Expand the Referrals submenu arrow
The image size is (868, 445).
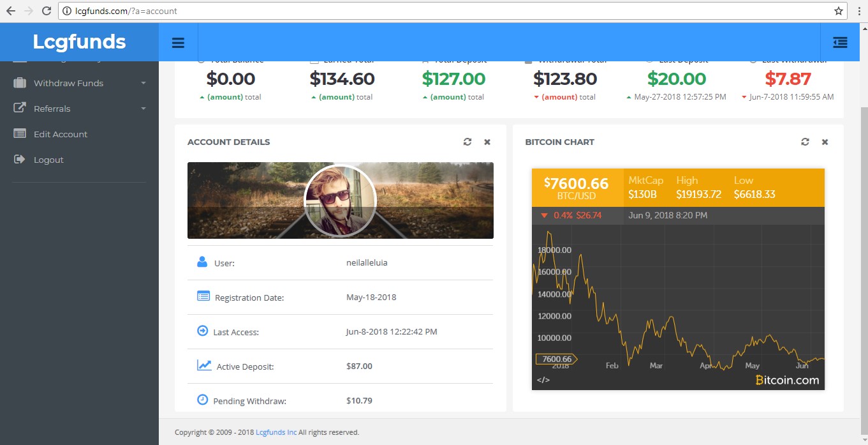(143, 109)
